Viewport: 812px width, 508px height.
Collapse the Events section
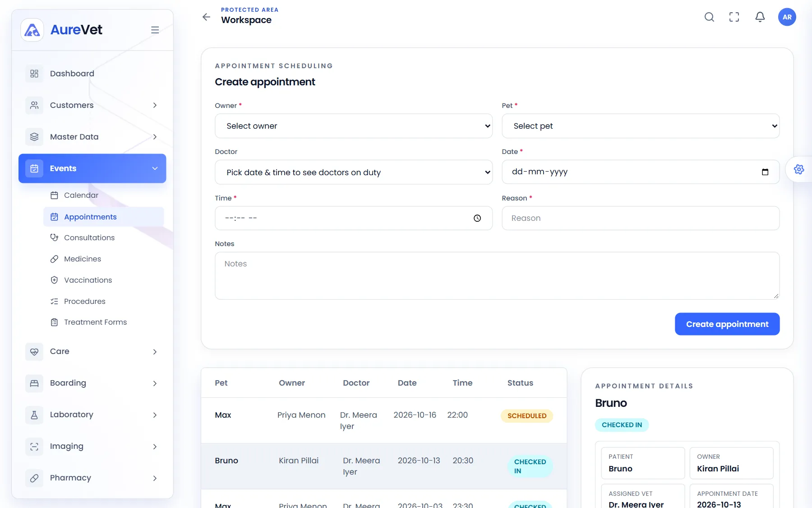[92, 168]
